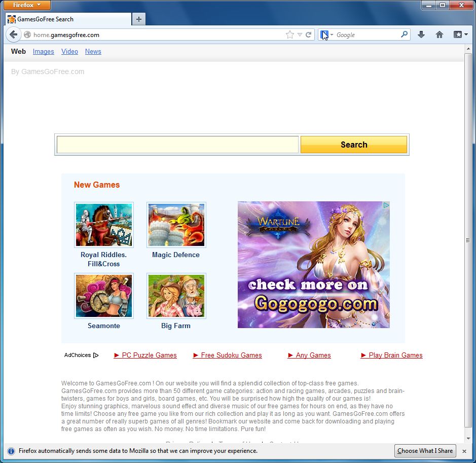Click the GamesGoFree tab favicon

point(12,19)
